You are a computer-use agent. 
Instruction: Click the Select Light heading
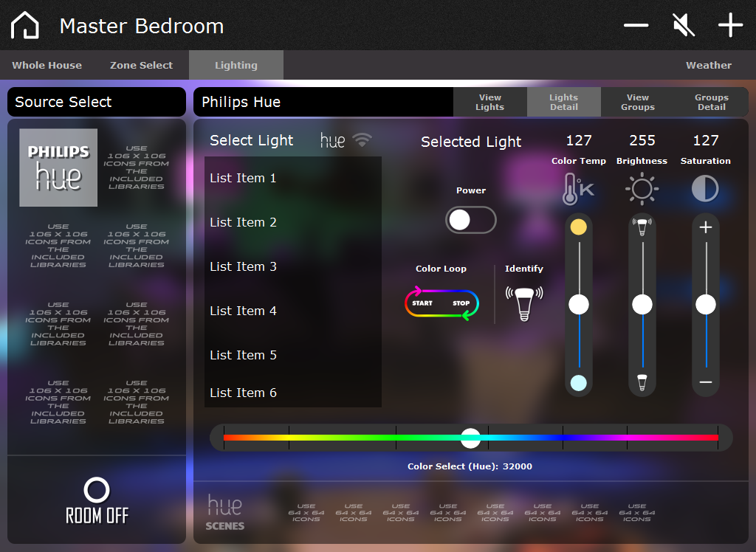[251, 140]
